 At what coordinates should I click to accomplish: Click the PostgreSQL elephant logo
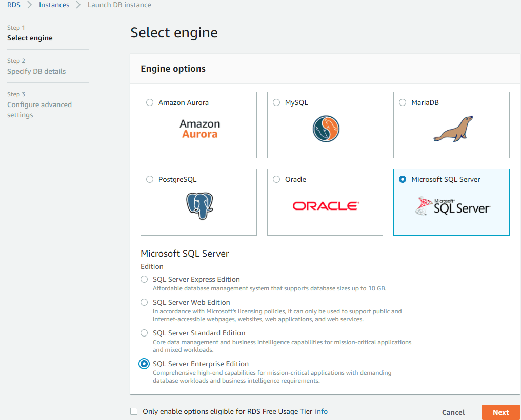(199, 206)
